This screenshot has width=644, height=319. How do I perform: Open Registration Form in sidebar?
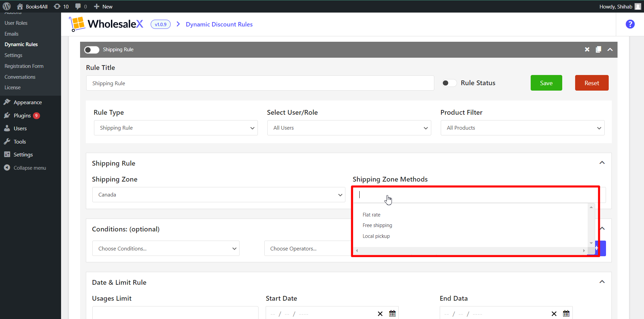click(x=24, y=66)
